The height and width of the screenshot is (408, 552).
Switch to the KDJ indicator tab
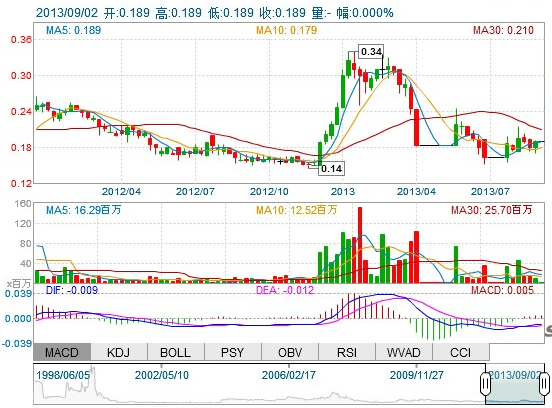119,352
